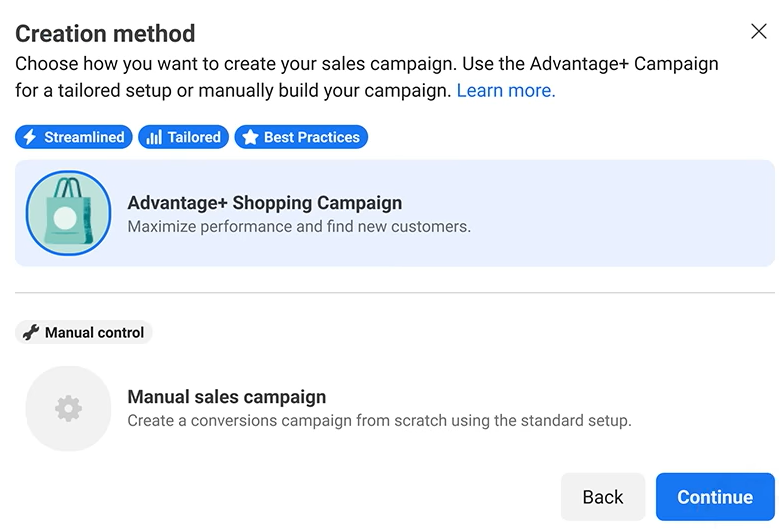Viewport: 782px width, 529px height.
Task: Click the star icon on Best Practices
Action: pyautogui.click(x=250, y=137)
